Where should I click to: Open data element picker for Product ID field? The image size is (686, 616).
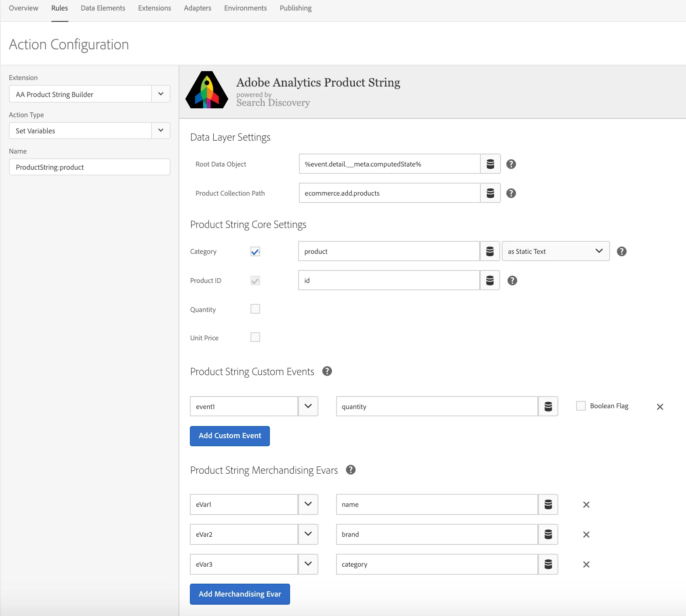pyautogui.click(x=490, y=281)
